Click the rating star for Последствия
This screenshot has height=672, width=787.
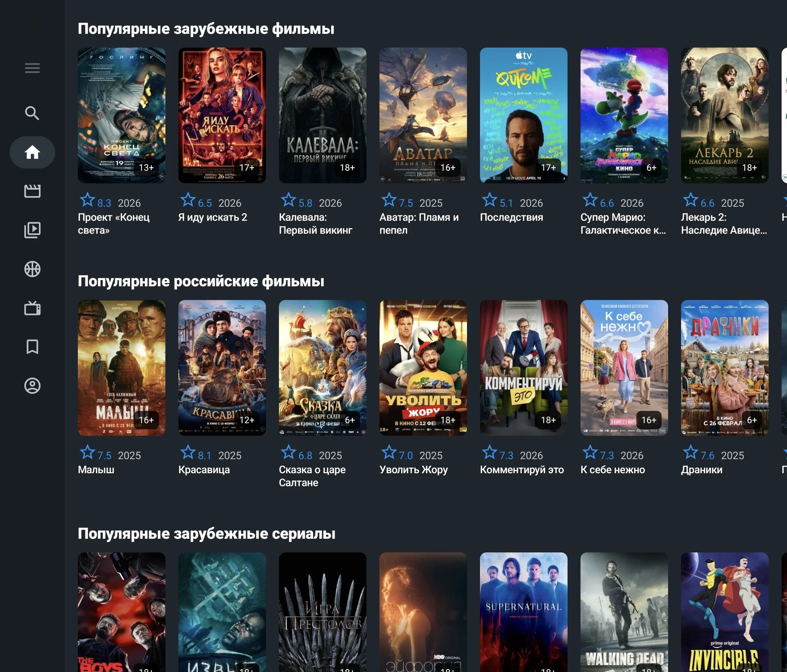(x=489, y=200)
